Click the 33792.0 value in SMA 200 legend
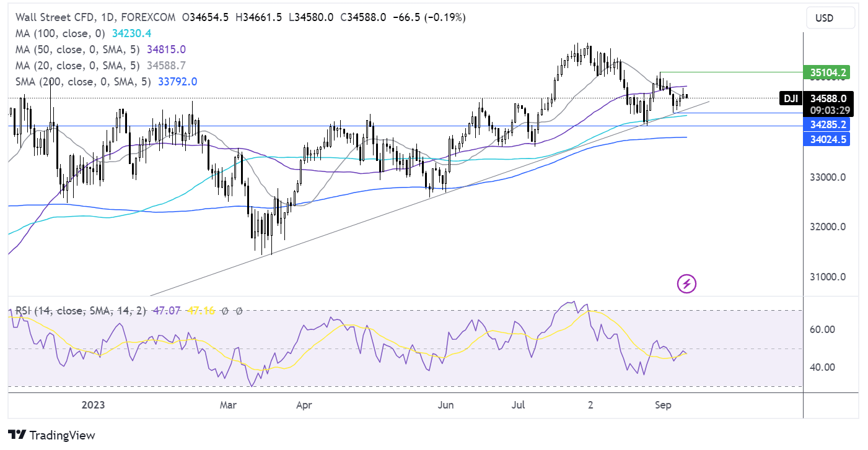This screenshot has height=450, width=868. [177, 82]
